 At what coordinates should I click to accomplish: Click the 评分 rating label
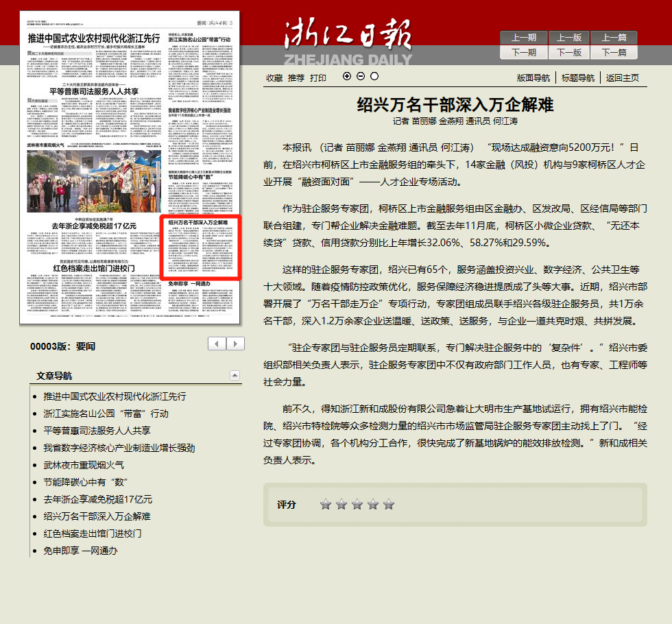point(287,505)
